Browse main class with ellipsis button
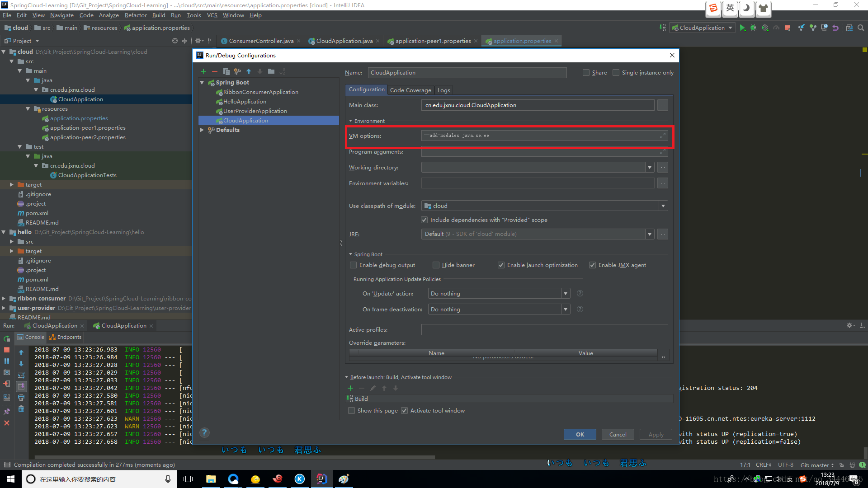This screenshot has height=488, width=868. coord(663,105)
